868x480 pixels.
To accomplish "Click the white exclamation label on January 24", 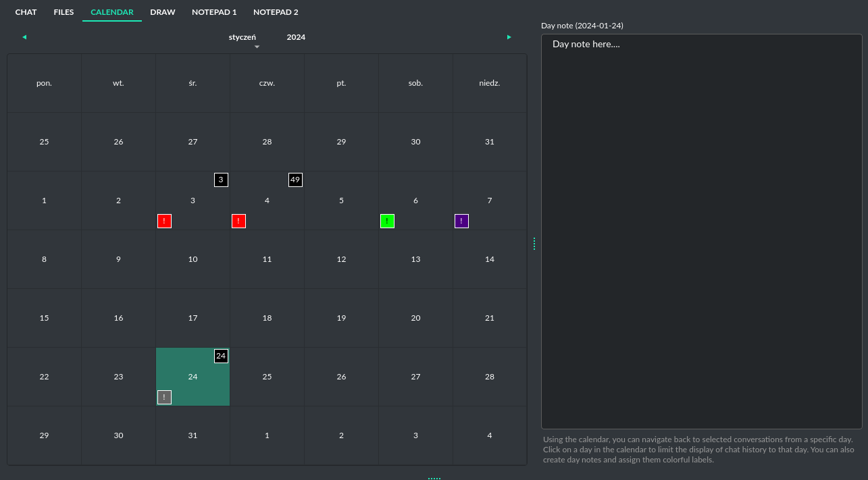I will coord(164,397).
